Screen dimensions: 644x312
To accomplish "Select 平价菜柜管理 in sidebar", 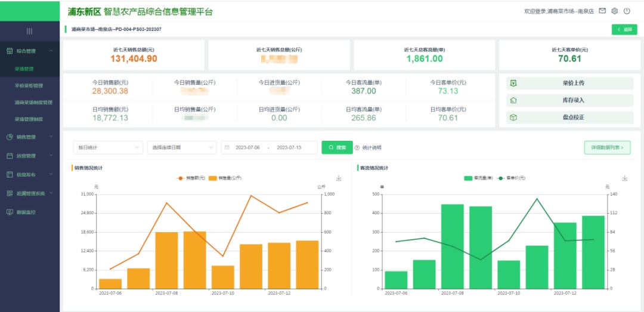I will (x=29, y=86).
